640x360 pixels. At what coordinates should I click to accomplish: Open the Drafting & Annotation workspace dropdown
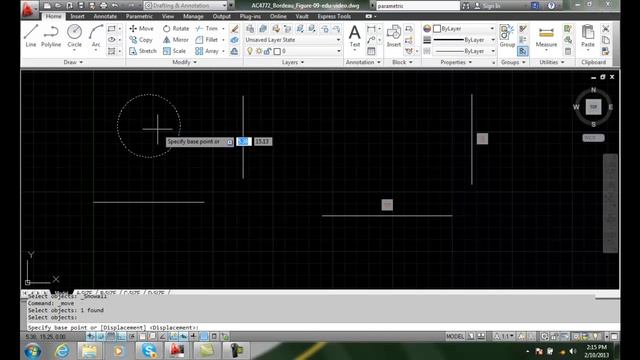[x=186, y=5]
